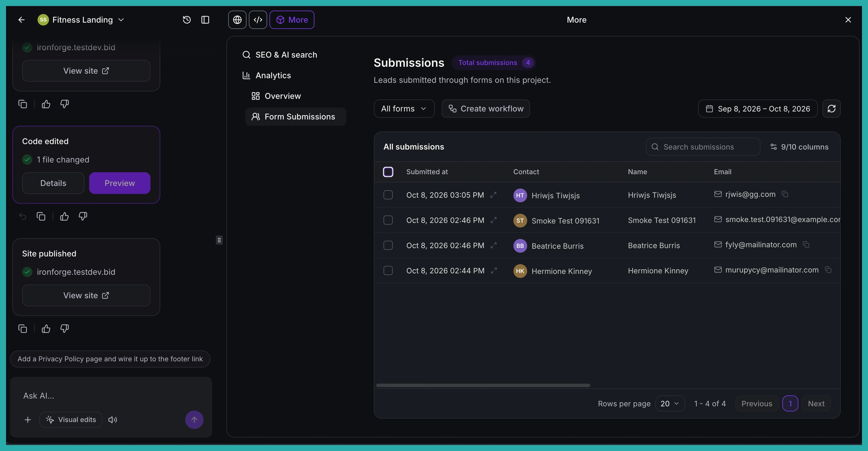Copy the rjwis@gg.com email address
The image size is (868, 451).
coord(785,194)
